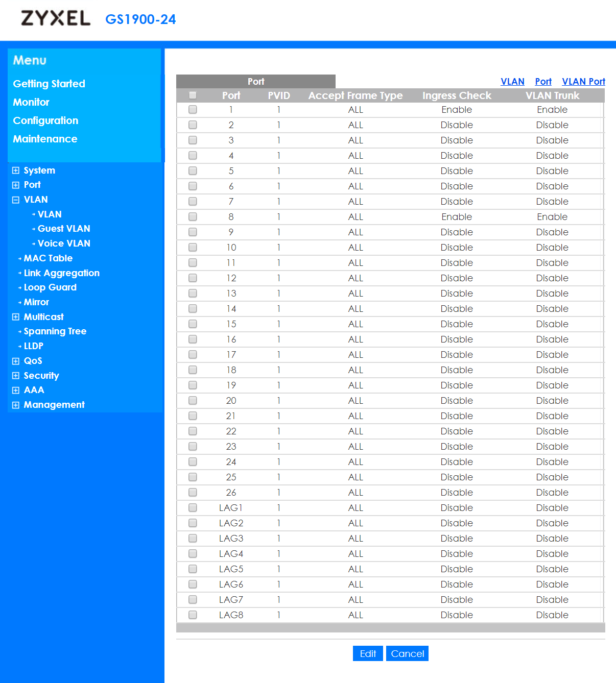The image size is (616, 683).
Task: Click the System tree label
Action: pyautogui.click(x=39, y=170)
